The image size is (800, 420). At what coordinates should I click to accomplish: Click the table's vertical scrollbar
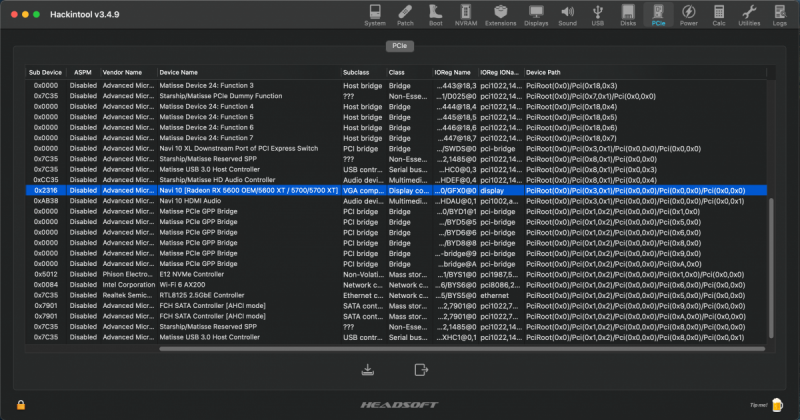(x=769, y=260)
